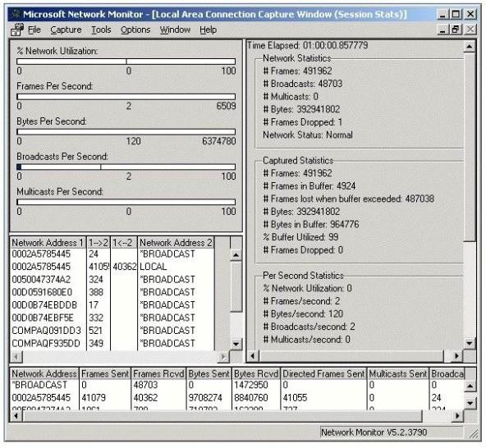
Task: Open the Options menu
Action: click(x=135, y=30)
